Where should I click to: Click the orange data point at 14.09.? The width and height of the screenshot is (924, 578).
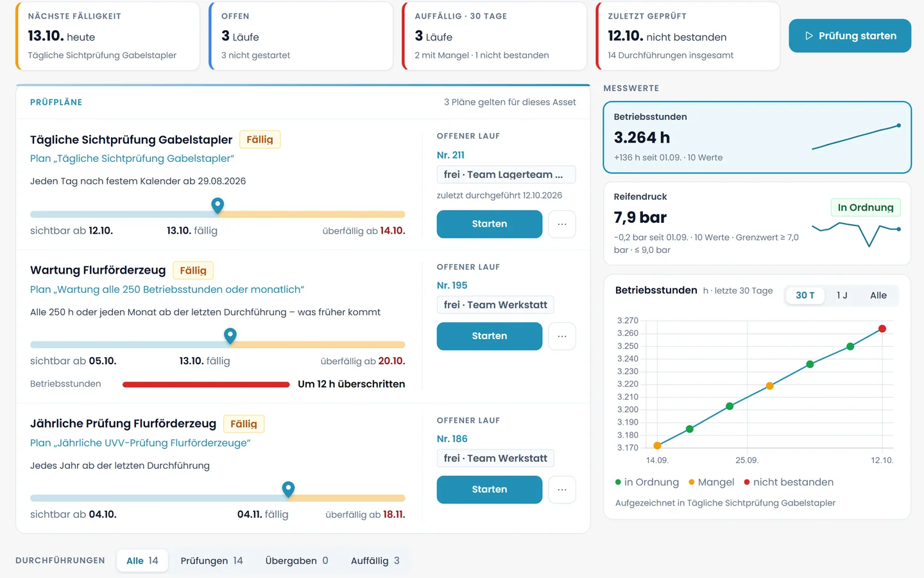657,446
